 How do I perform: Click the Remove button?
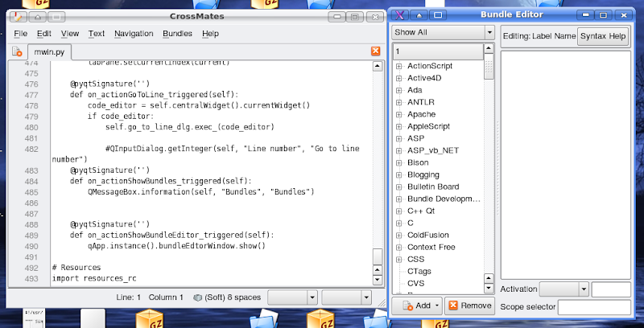tap(469, 305)
